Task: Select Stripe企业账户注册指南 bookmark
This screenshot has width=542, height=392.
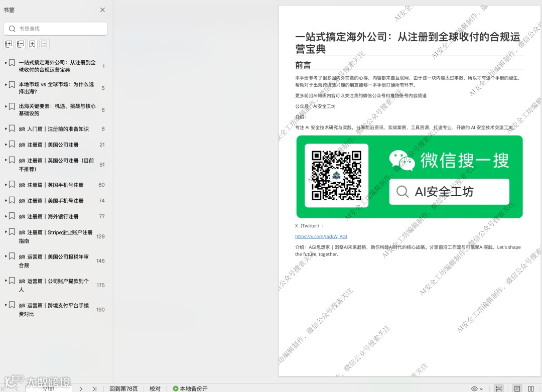Action: [x=56, y=236]
